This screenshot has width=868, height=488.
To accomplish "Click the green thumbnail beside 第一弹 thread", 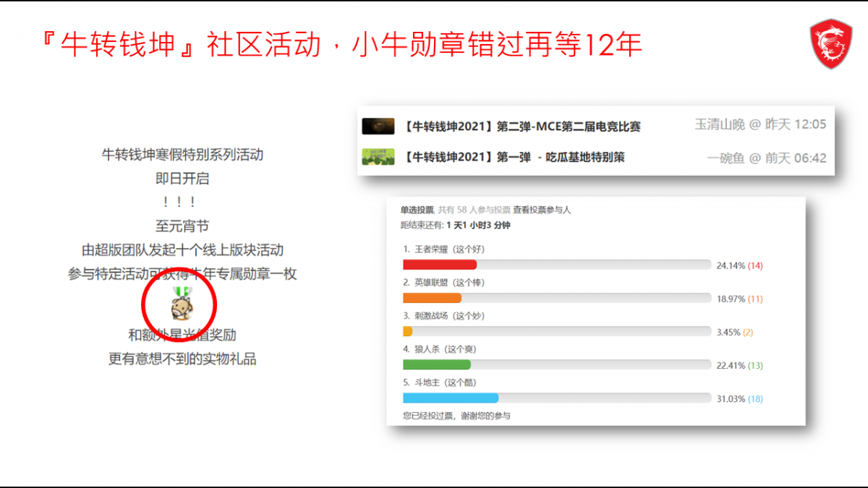I will [x=378, y=157].
